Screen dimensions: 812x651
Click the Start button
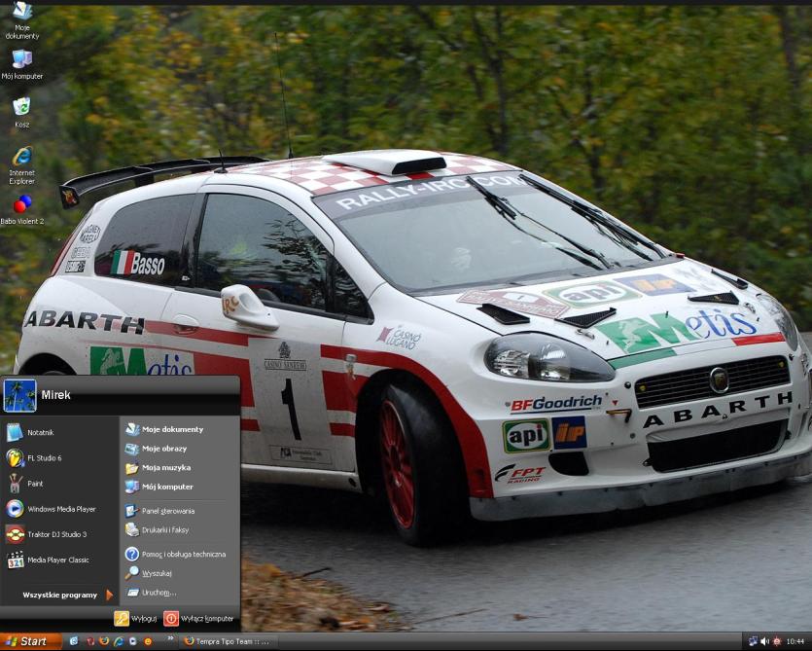[x=30, y=641]
